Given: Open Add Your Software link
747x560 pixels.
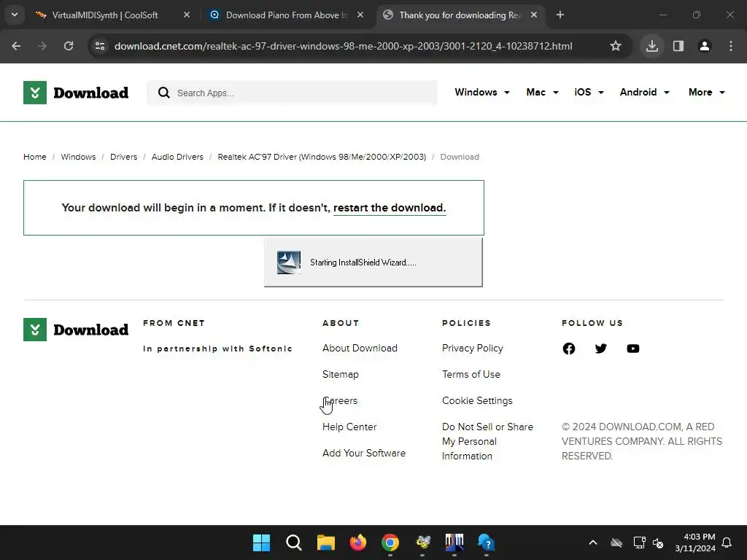Looking at the screenshot, I should click(x=364, y=453).
